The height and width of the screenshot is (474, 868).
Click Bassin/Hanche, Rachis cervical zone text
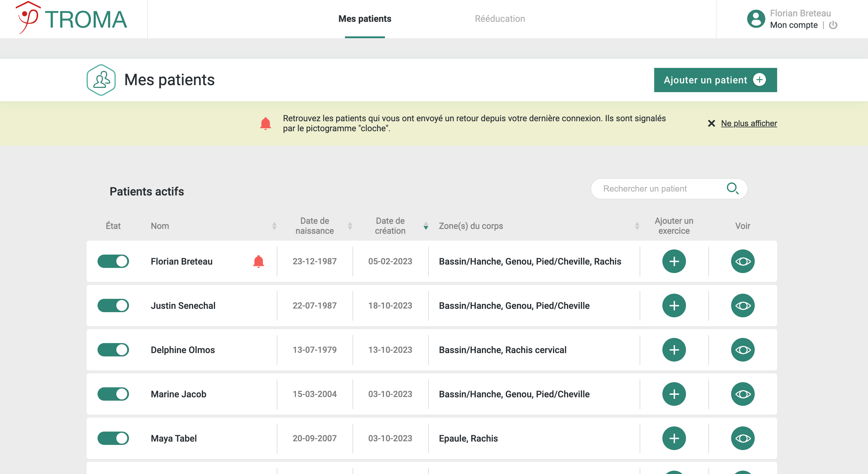pyautogui.click(x=503, y=350)
